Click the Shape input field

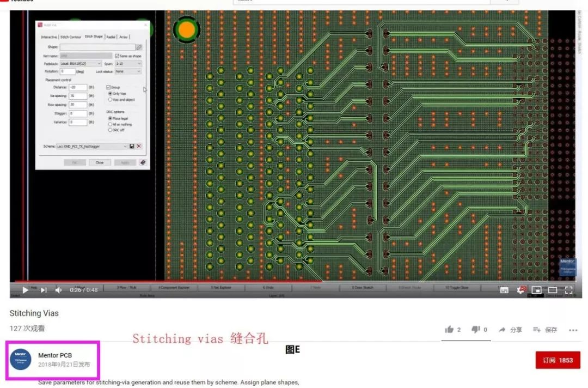(x=97, y=47)
